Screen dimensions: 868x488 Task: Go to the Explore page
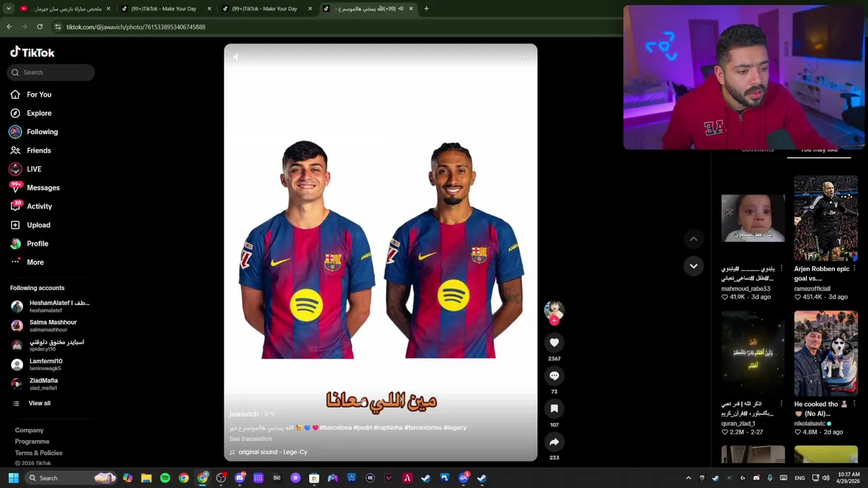[x=31, y=113]
